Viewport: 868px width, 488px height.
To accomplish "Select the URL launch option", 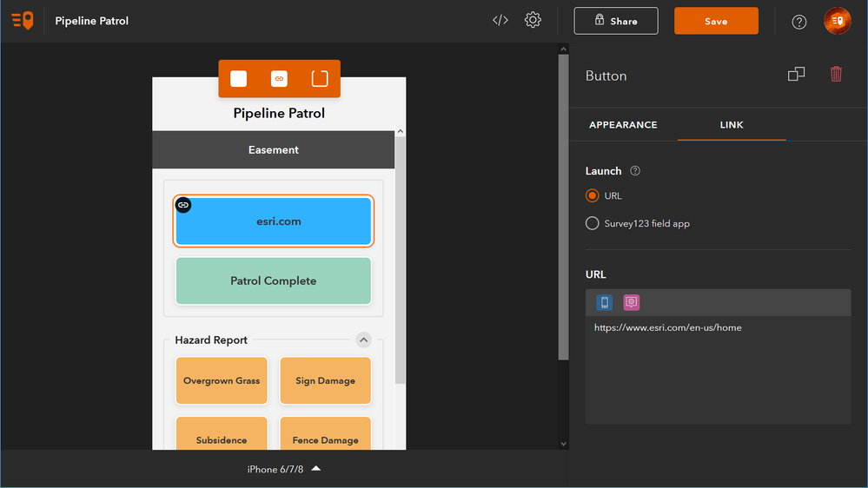I will pyautogui.click(x=593, y=195).
